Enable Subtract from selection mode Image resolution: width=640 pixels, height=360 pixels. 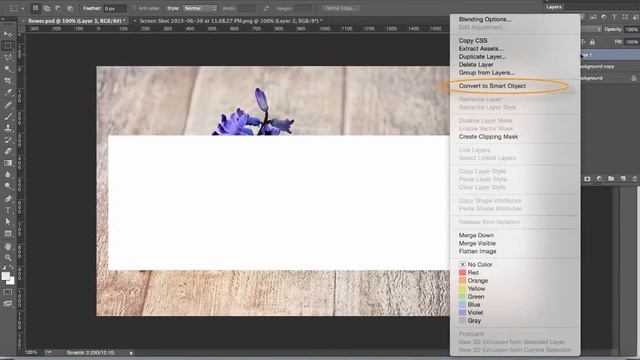[x=58, y=8]
